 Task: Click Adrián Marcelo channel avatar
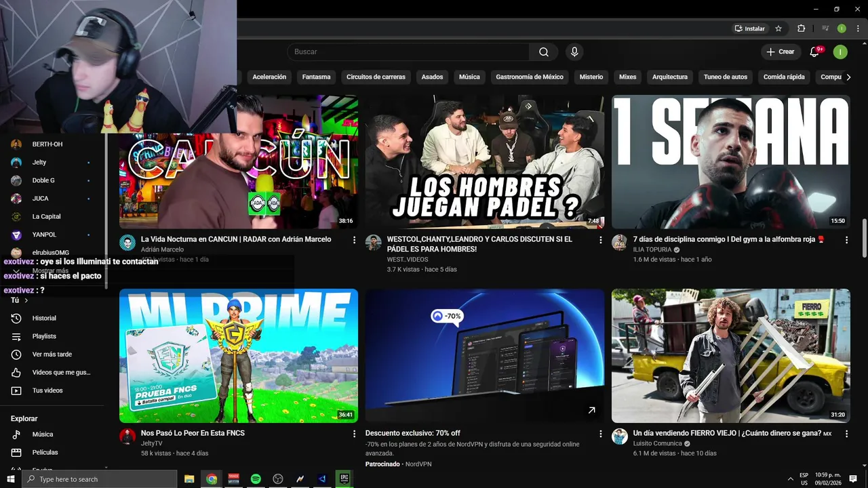coord(127,243)
